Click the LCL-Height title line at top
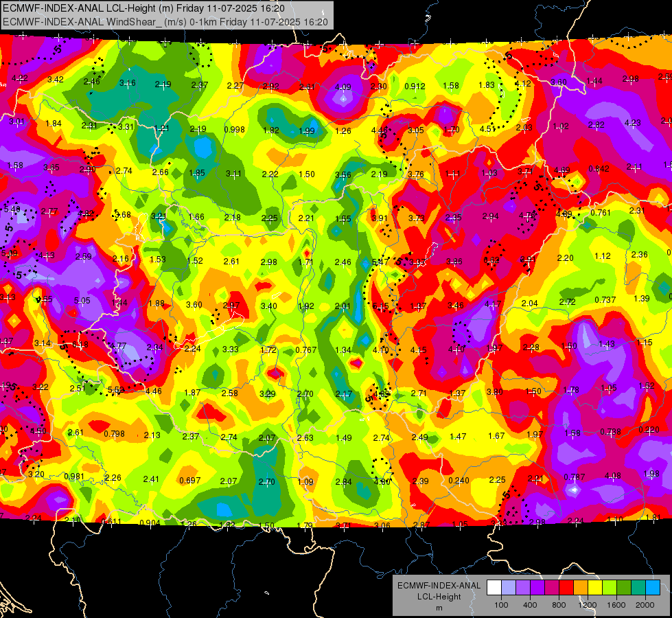 point(143,8)
